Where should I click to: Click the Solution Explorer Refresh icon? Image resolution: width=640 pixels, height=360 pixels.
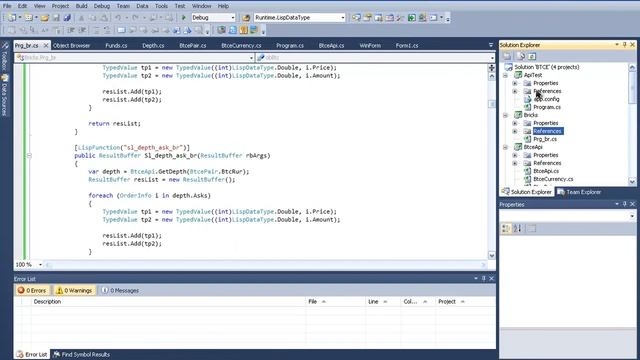point(532,56)
